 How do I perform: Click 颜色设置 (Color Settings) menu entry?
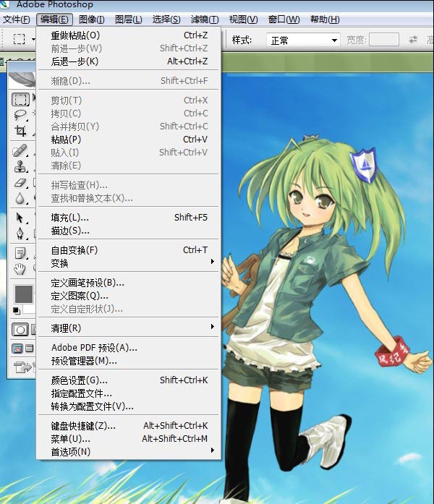[x=80, y=380]
